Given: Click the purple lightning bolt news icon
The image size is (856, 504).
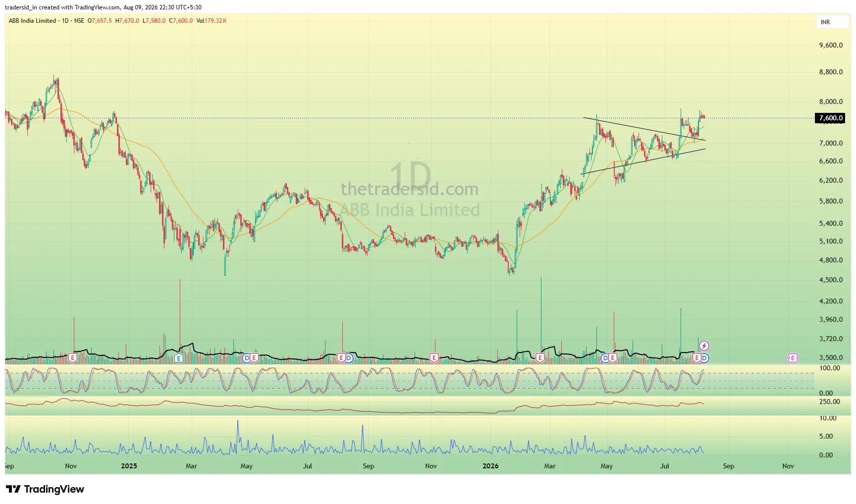Looking at the screenshot, I should coord(704,346).
